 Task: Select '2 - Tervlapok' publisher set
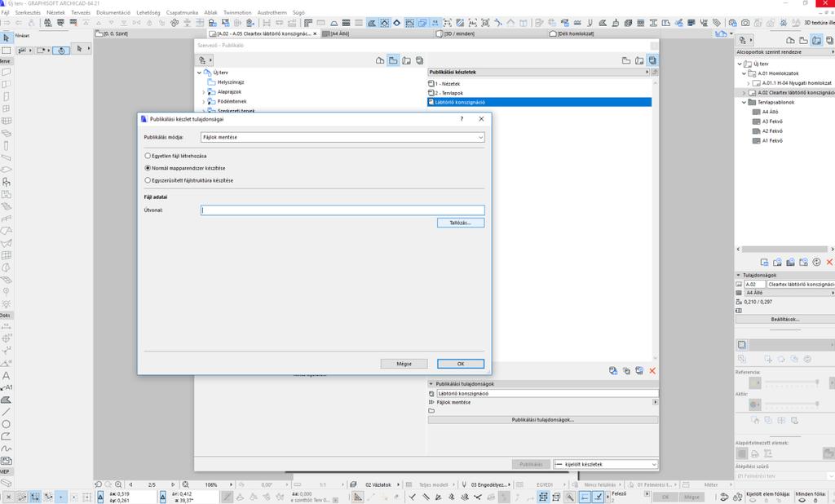pyautogui.click(x=449, y=93)
